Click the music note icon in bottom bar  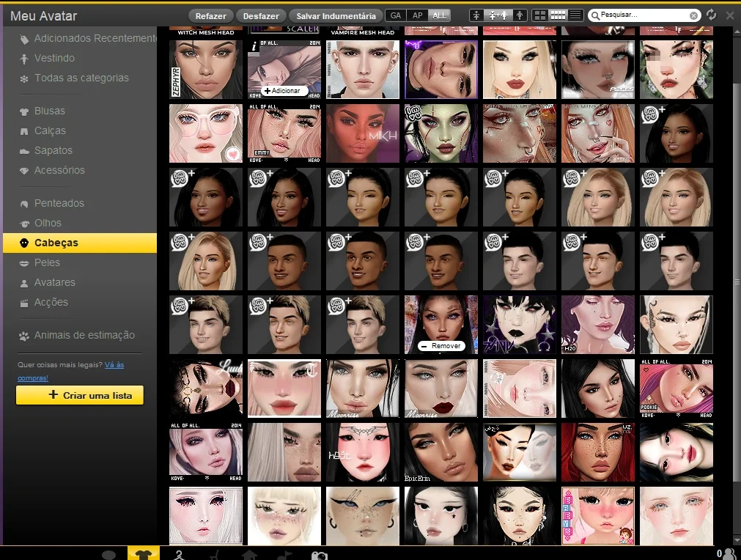click(x=284, y=555)
